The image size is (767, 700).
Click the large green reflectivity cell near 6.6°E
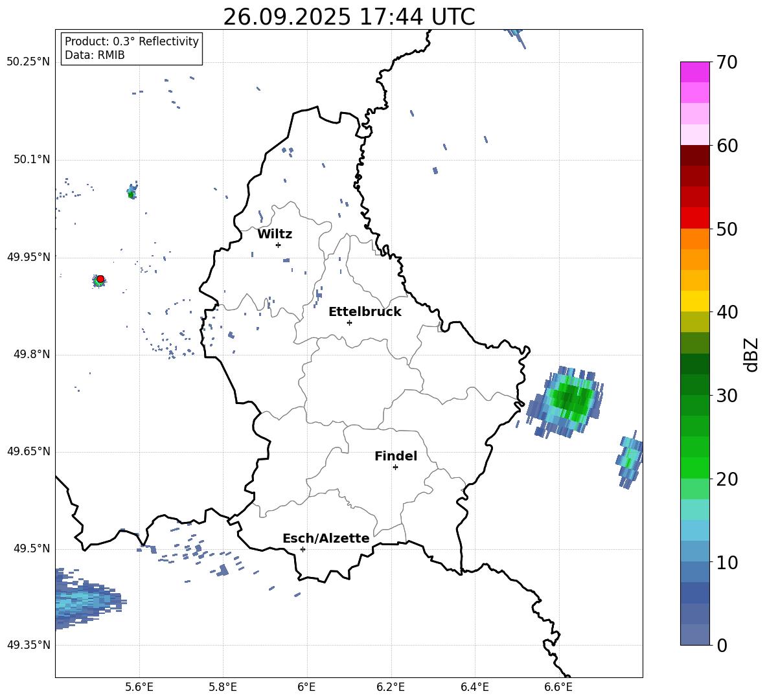click(x=565, y=402)
